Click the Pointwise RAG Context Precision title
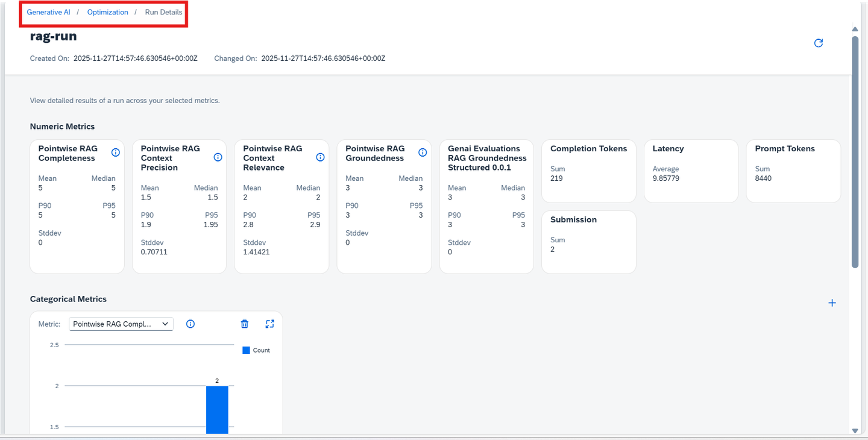This screenshot has height=440, width=868. tap(171, 158)
